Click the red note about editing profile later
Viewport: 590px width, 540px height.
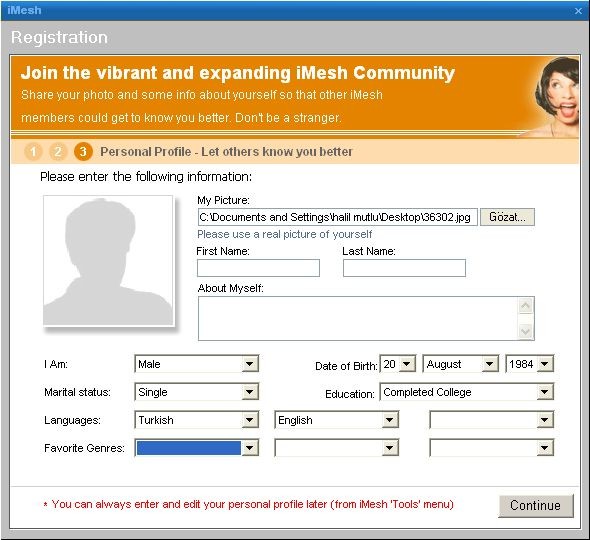click(249, 504)
